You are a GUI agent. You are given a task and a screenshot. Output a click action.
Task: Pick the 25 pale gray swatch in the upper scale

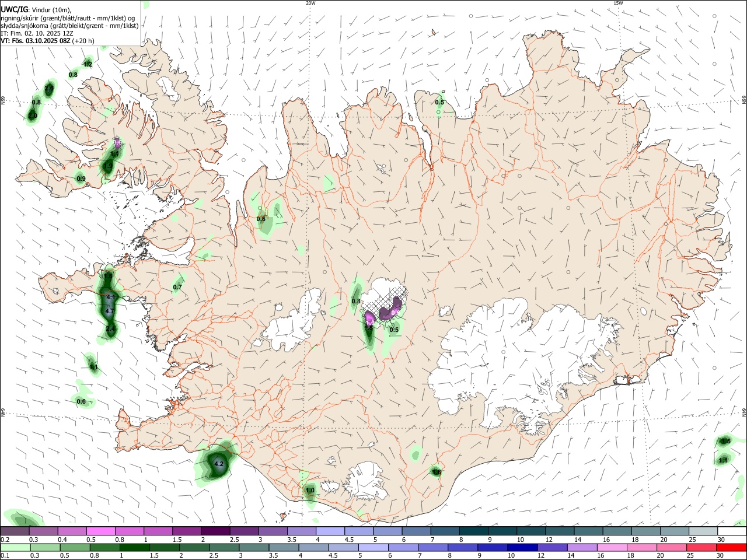point(703,531)
